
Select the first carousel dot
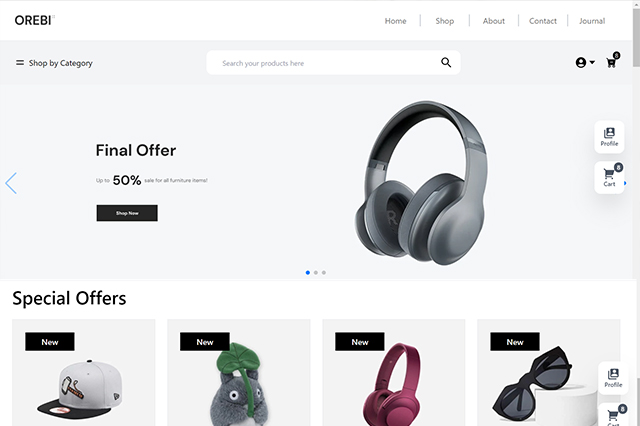(308, 273)
